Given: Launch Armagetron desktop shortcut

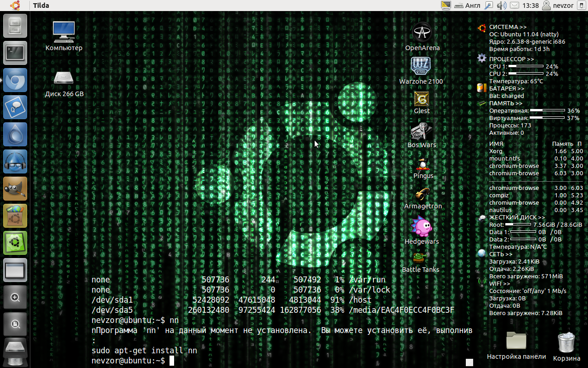Looking at the screenshot, I should point(423,197).
